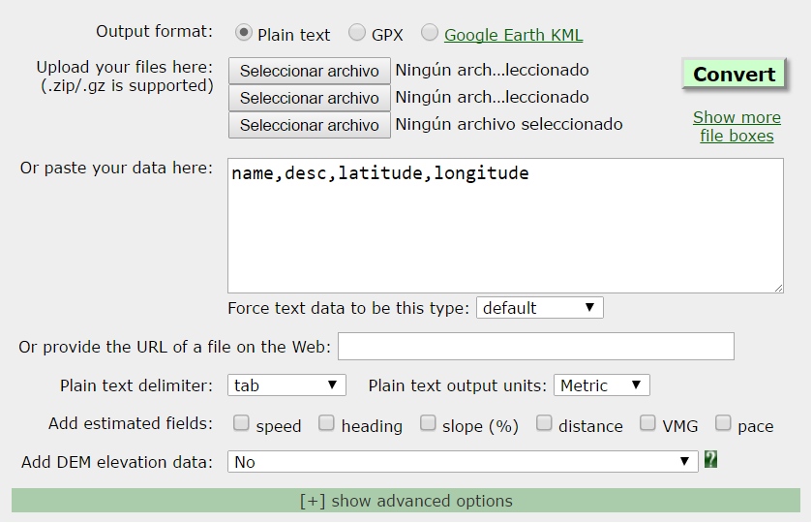Viewport: 812px width, 523px height.
Task: Open the 'Force text data' type dropdown
Action: coord(540,308)
